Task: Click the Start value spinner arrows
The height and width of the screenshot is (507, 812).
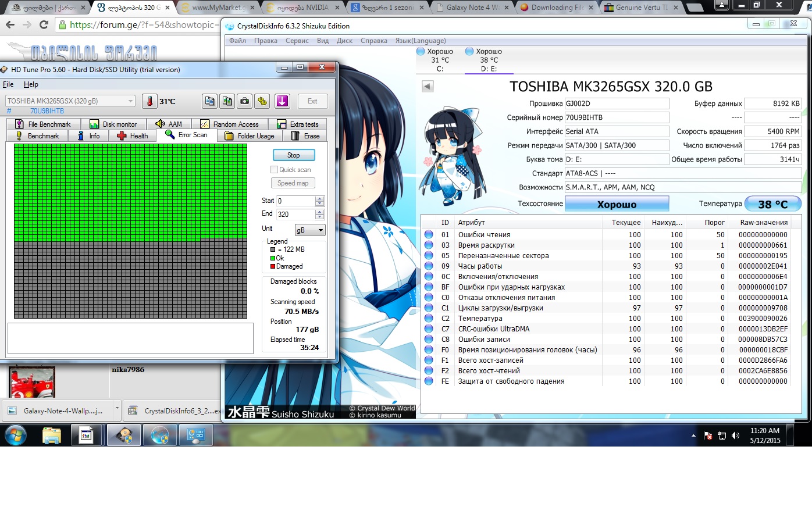Action: 319,201
